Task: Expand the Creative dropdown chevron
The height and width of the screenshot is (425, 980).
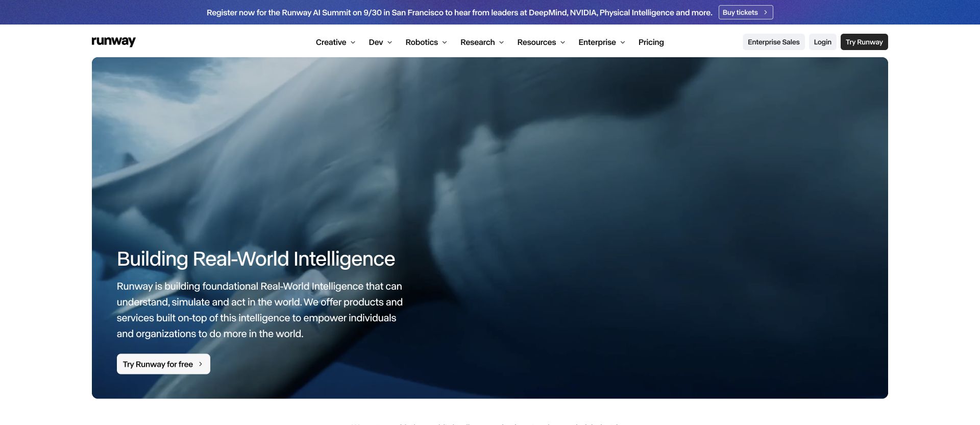Action: pyautogui.click(x=353, y=42)
